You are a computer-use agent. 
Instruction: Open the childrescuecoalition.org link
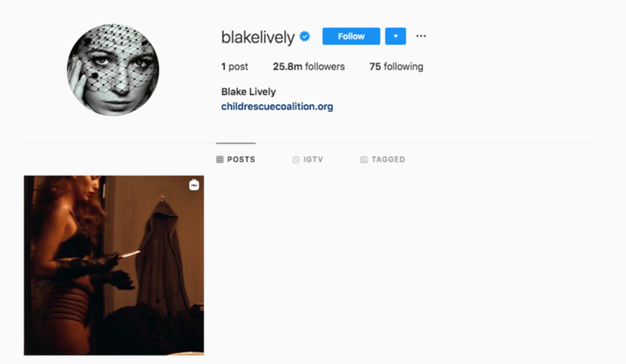click(x=277, y=107)
